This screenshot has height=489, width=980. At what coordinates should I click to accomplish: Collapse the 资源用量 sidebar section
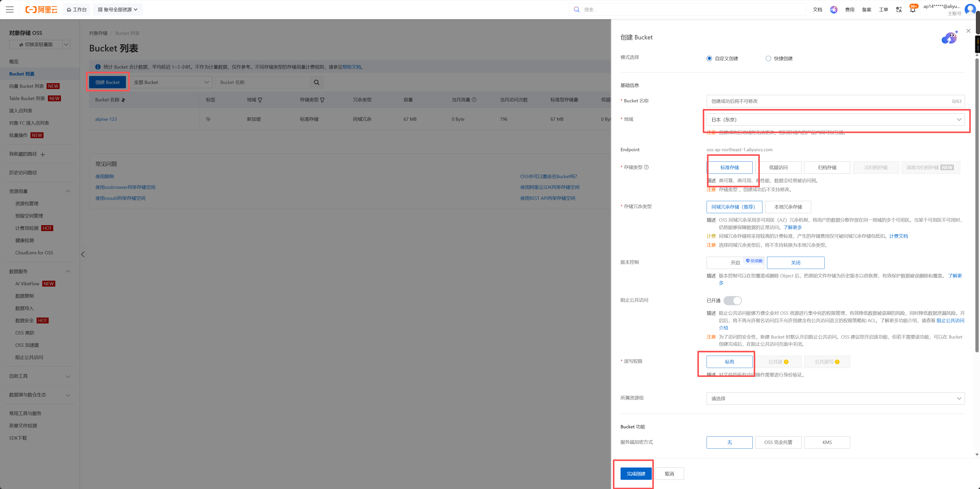pos(68,191)
